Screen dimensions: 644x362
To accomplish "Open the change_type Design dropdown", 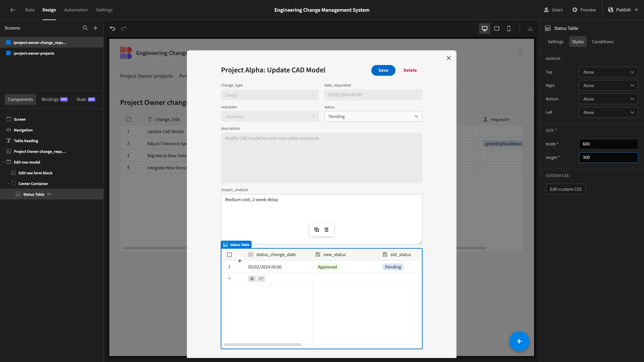I will (270, 95).
